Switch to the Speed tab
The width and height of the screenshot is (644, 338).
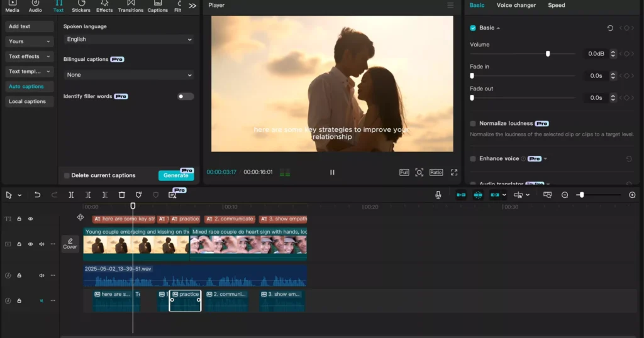[x=556, y=5]
